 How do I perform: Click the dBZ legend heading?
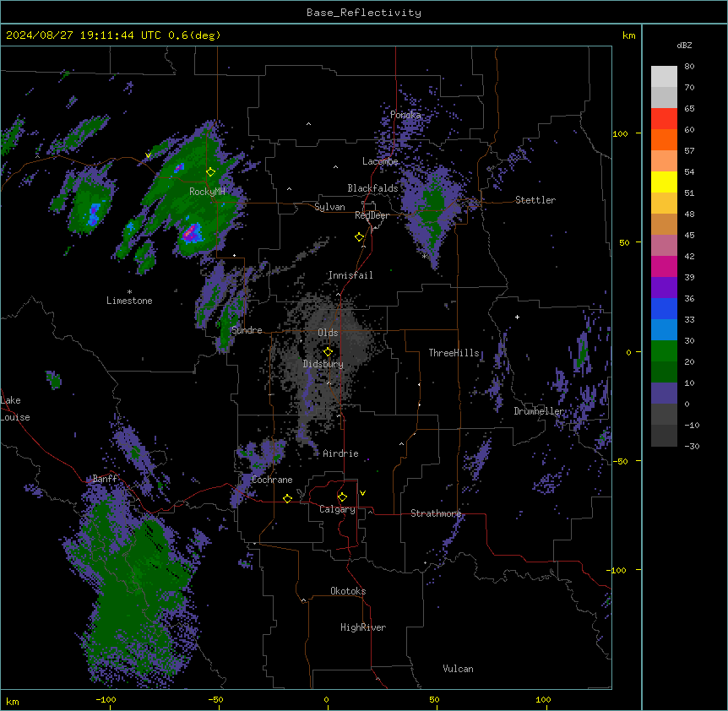tap(684, 45)
